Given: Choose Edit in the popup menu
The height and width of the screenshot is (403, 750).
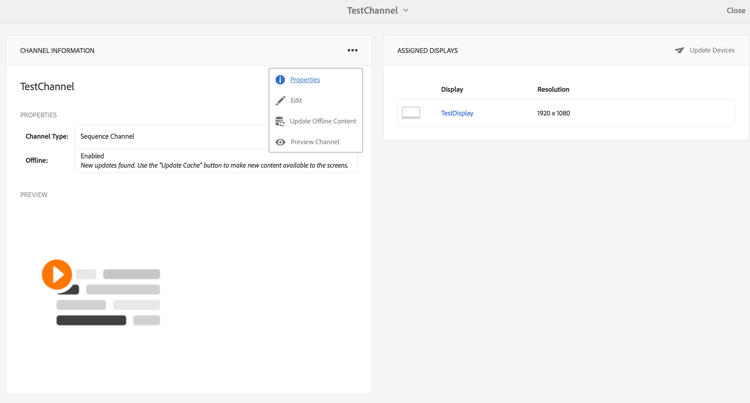Looking at the screenshot, I should coord(296,100).
